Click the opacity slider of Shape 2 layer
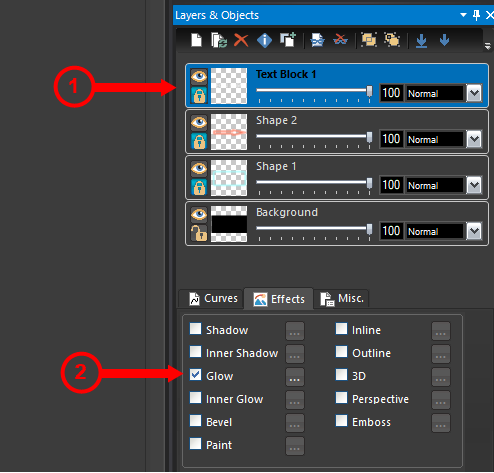The width and height of the screenshot is (494, 473). (314, 137)
